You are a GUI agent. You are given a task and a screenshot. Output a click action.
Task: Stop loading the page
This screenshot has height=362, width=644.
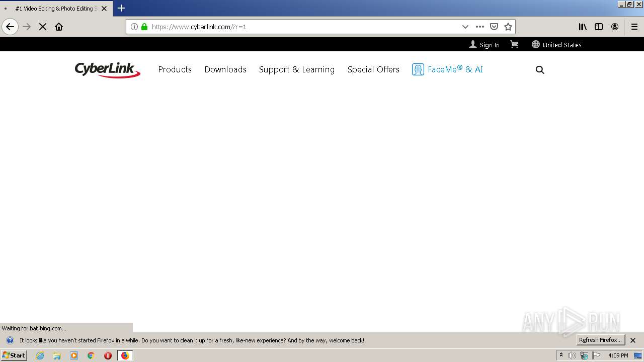43,27
